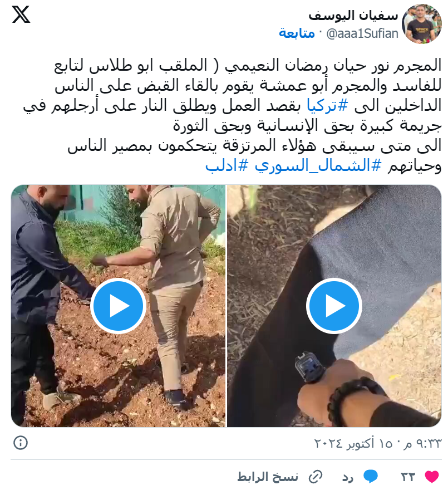Click the نسخ الرابط text

click(268, 477)
